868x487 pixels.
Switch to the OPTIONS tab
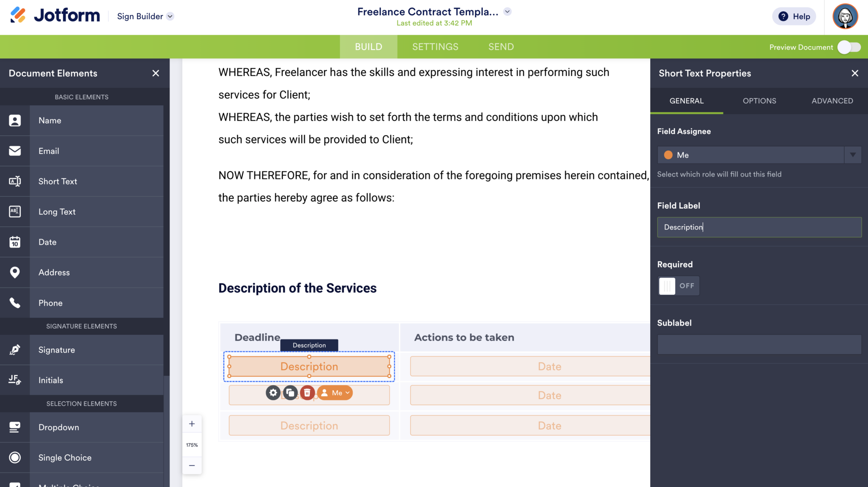click(x=759, y=101)
